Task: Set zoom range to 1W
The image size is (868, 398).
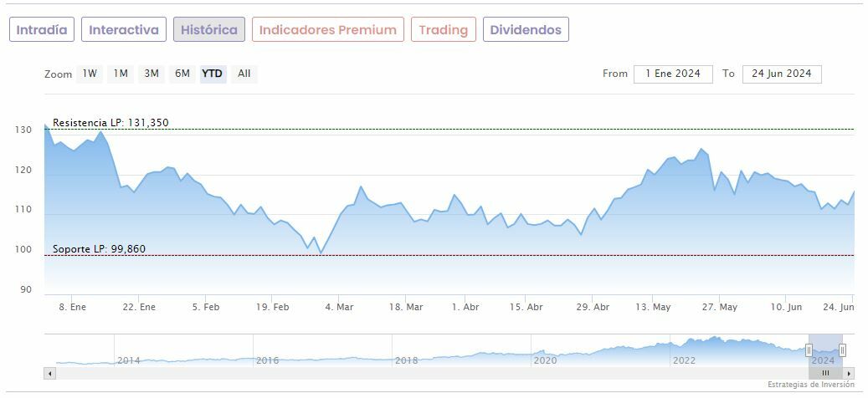Action: (90, 74)
